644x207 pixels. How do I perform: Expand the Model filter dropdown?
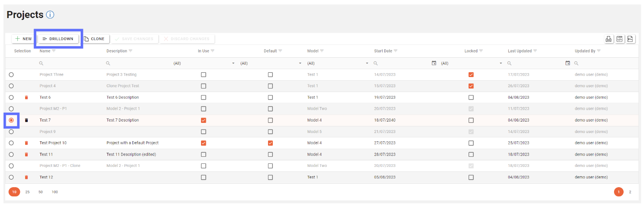point(367,63)
